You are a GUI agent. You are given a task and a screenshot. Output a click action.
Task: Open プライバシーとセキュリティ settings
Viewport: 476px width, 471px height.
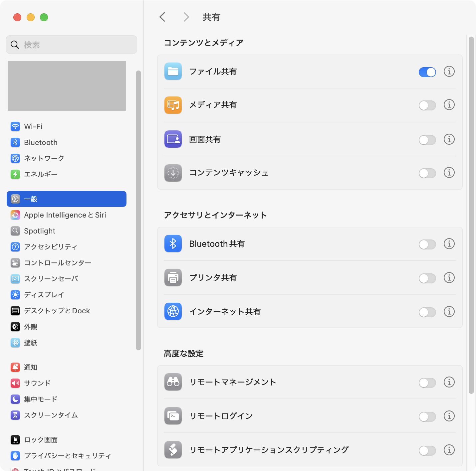67,456
